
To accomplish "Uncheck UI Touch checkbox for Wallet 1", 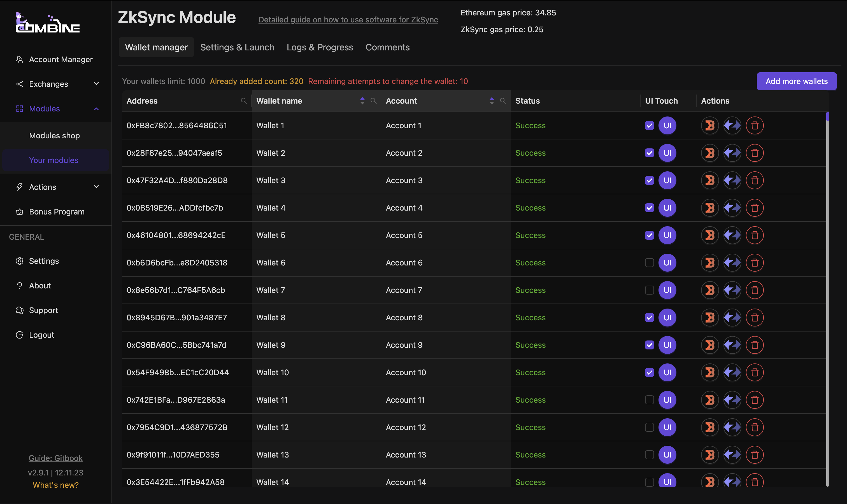I will click(x=649, y=125).
